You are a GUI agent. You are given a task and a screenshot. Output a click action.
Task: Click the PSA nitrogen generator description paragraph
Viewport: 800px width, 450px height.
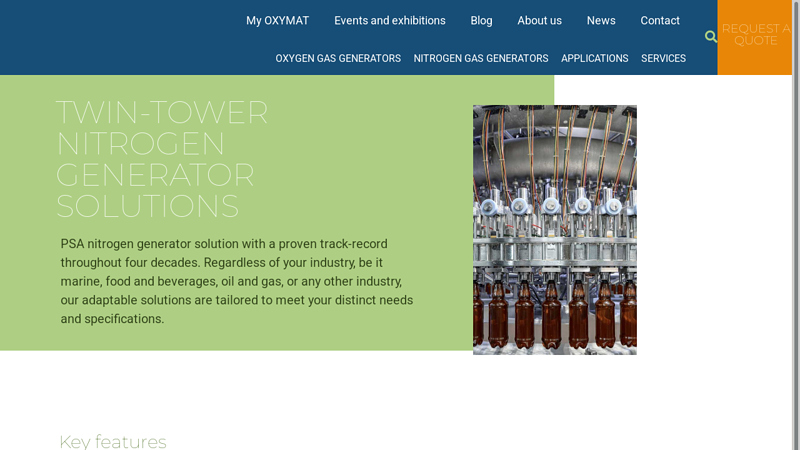237,281
